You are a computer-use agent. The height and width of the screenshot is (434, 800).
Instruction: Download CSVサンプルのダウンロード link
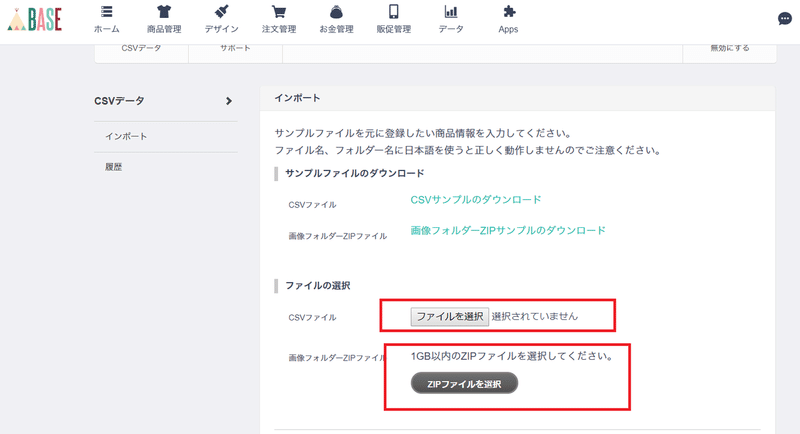coord(476,199)
